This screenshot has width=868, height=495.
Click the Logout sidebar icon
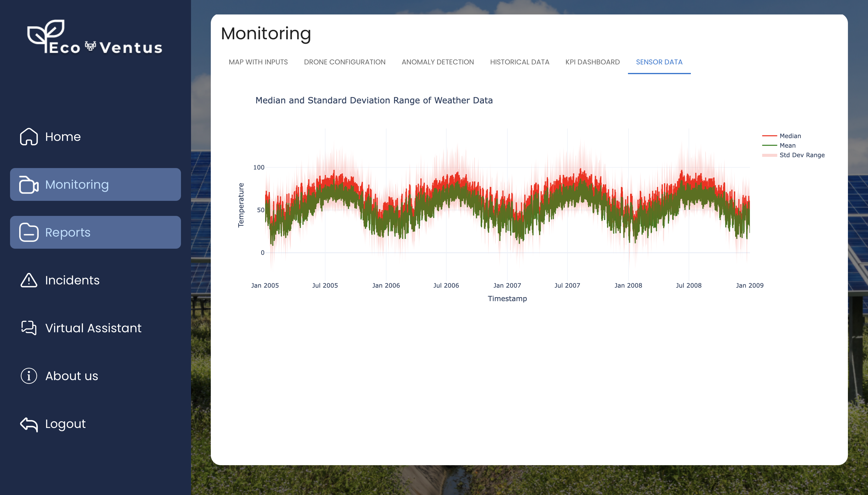(29, 424)
